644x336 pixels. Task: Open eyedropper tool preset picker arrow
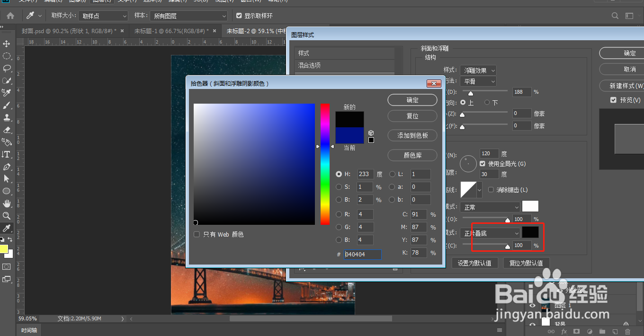[40, 16]
